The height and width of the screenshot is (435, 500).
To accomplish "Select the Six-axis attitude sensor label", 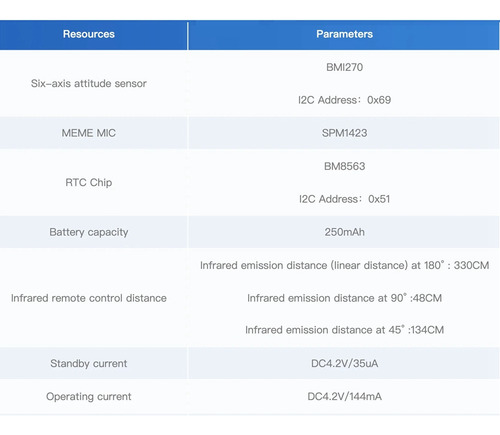I will (x=89, y=83).
